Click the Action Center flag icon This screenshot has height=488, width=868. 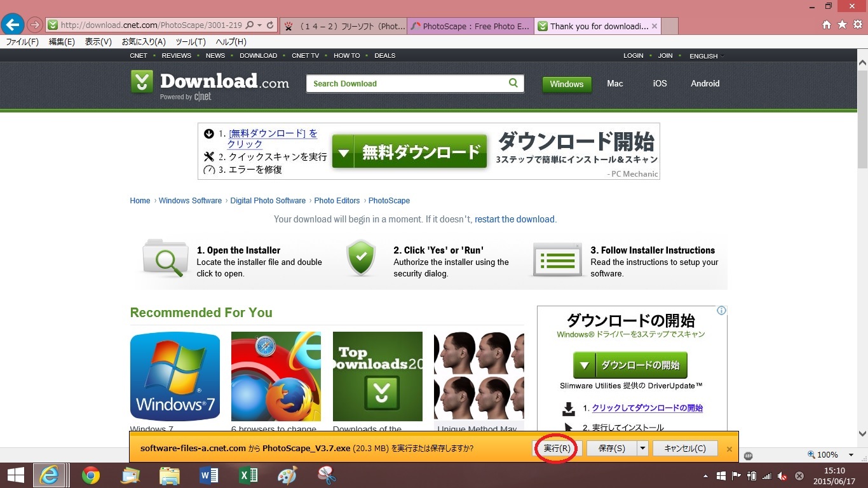[x=736, y=476]
